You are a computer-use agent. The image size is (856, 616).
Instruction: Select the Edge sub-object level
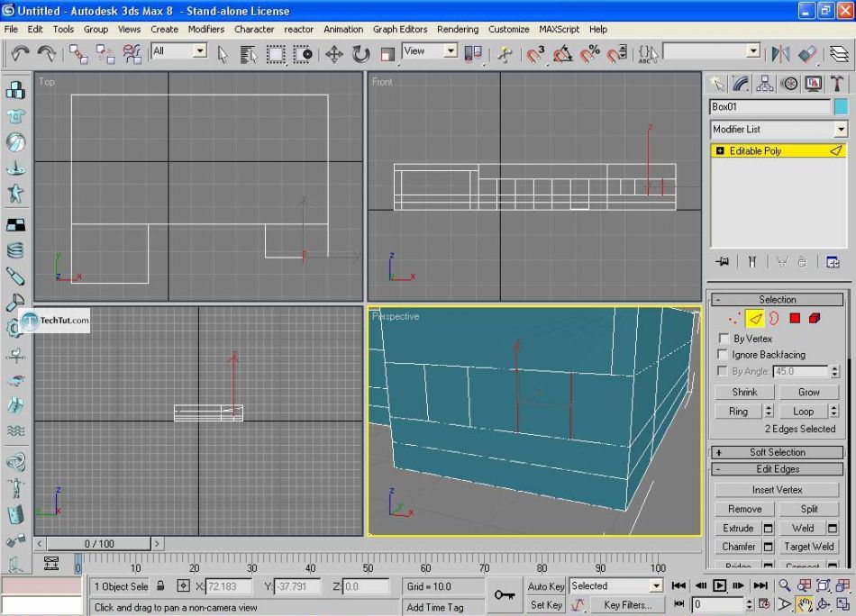click(754, 318)
